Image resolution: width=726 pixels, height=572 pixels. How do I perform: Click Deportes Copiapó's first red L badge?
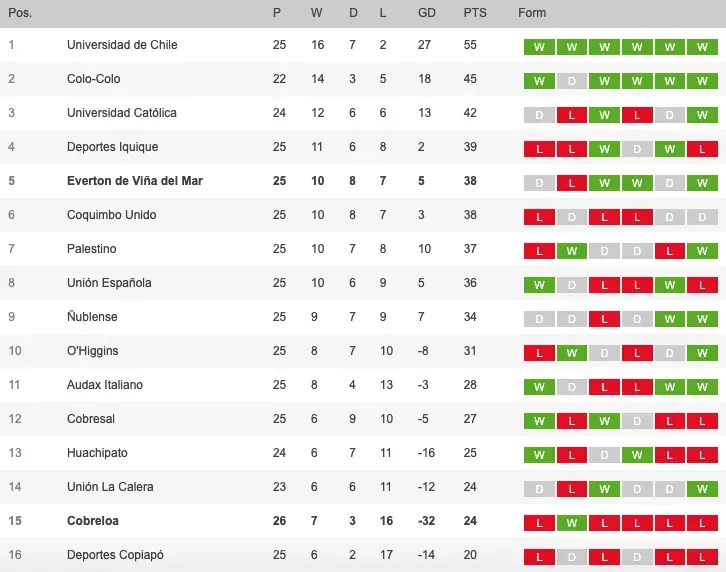(x=539, y=556)
